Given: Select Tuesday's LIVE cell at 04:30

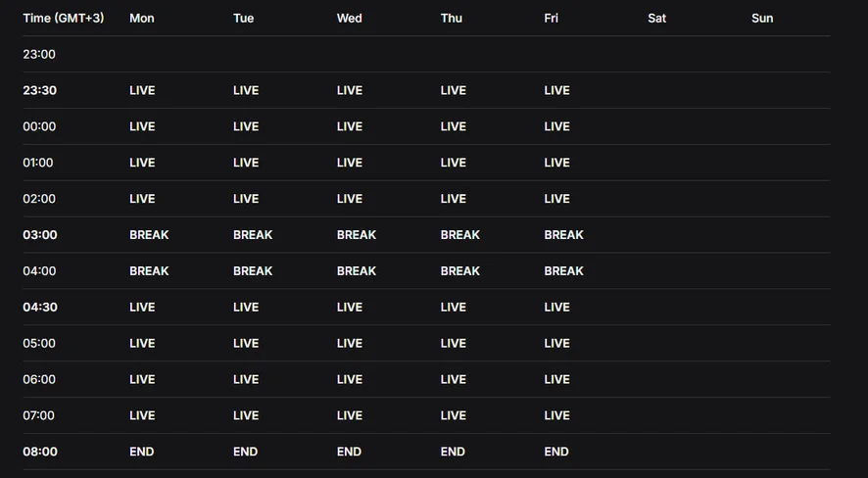Looking at the screenshot, I should point(246,308).
